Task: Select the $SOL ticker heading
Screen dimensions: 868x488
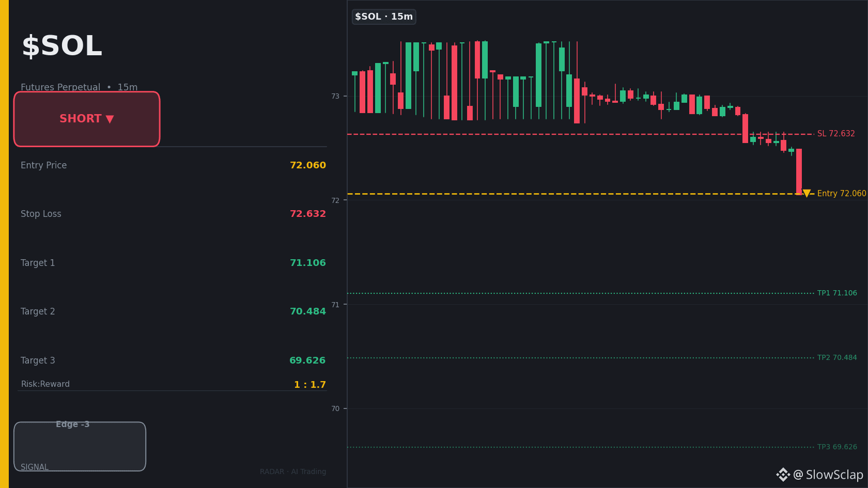Action: pyautogui.click(x=61, y=46)
